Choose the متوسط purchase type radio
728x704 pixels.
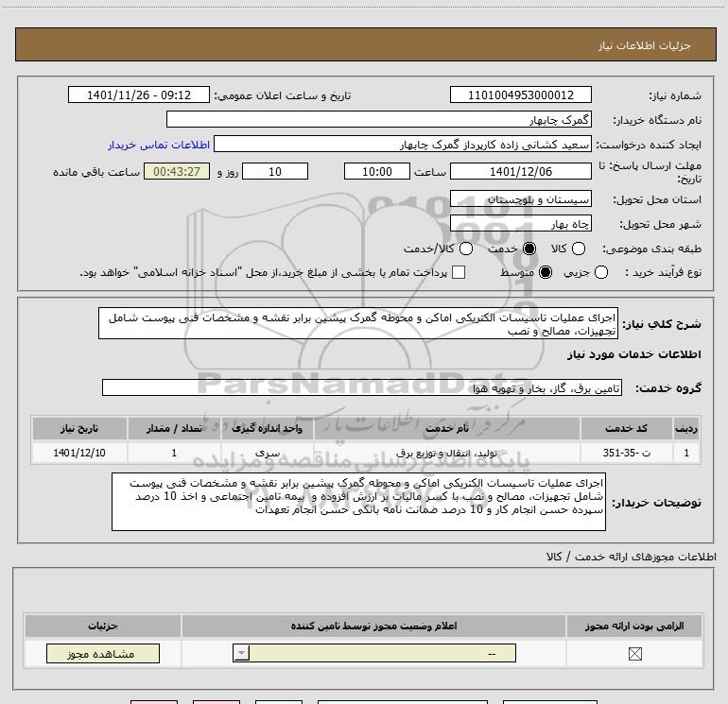pos(546,272)
